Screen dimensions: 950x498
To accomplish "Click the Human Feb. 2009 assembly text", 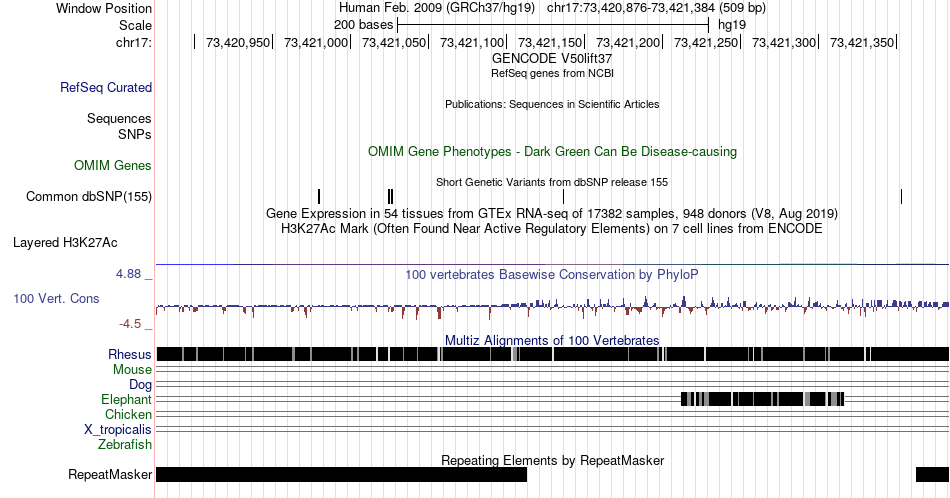I will tap(437, 8).
